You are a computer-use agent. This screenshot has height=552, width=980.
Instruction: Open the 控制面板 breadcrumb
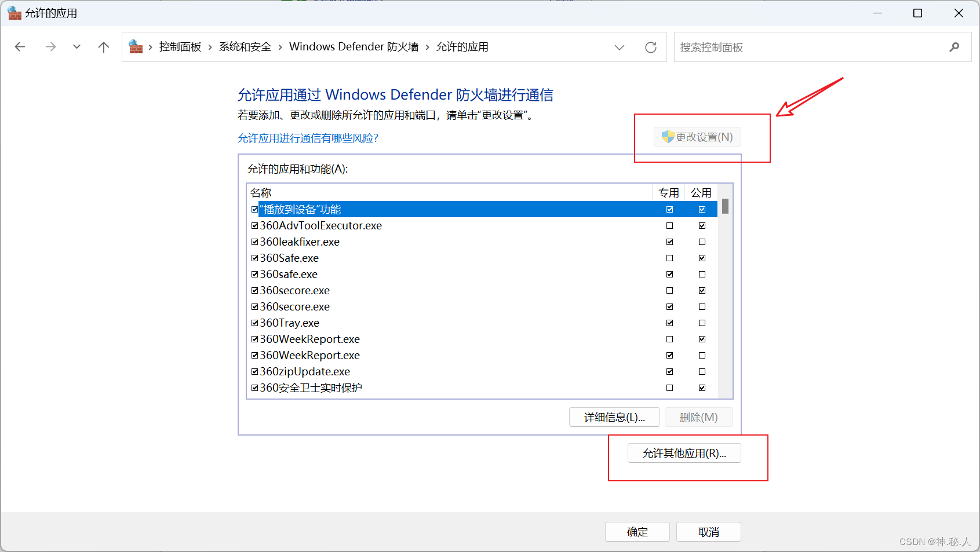180,47
